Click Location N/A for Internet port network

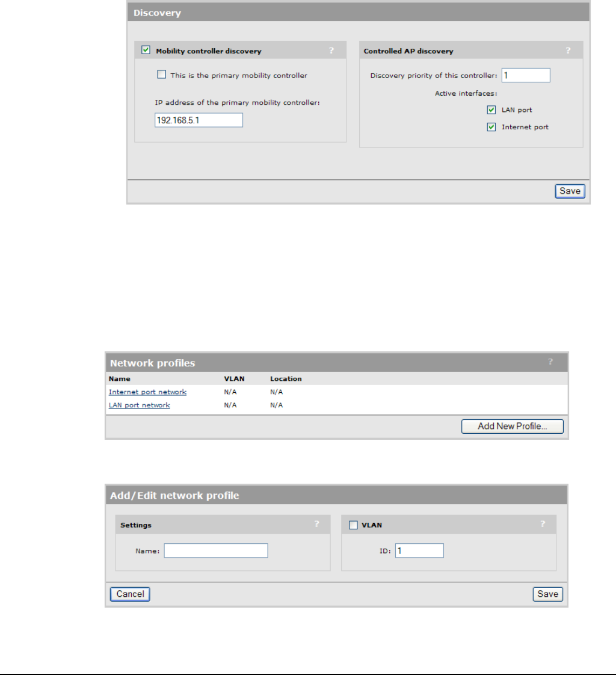click(276, 392)
